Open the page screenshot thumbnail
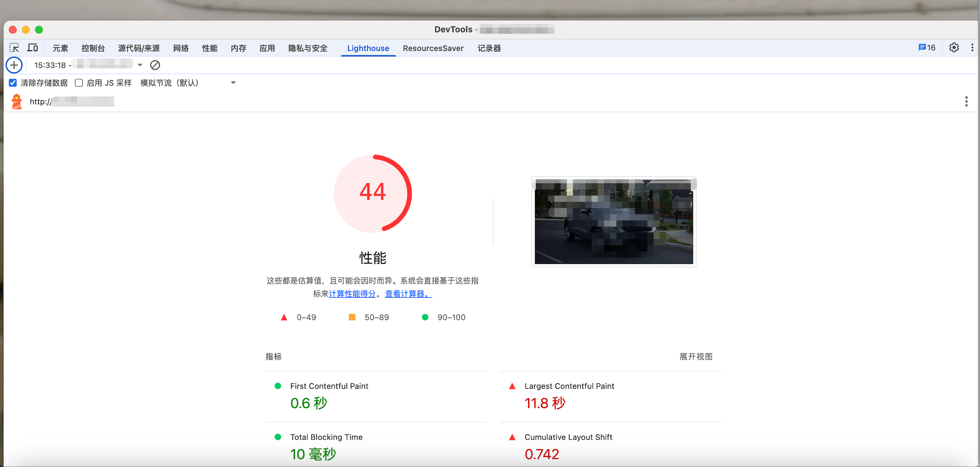Image resolution: width=980 pixels, height=467 pixels. click(x=614, y=221)
